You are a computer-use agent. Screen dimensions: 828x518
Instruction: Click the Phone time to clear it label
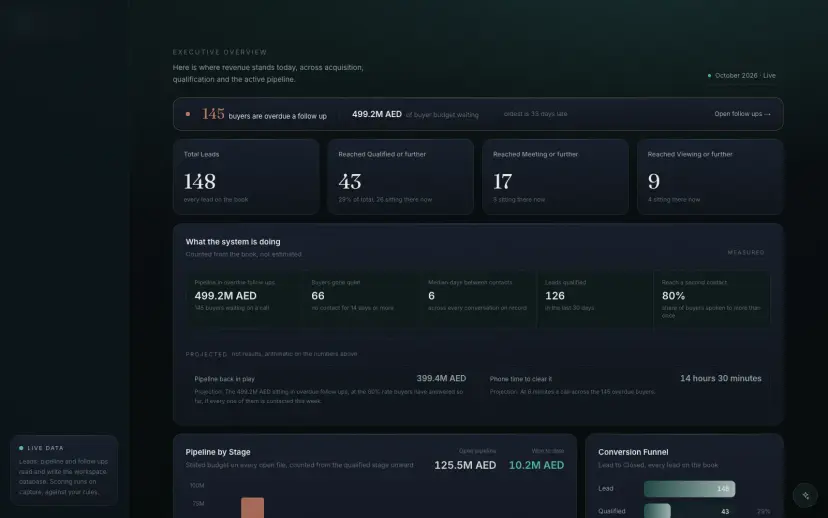click(521, 379)
